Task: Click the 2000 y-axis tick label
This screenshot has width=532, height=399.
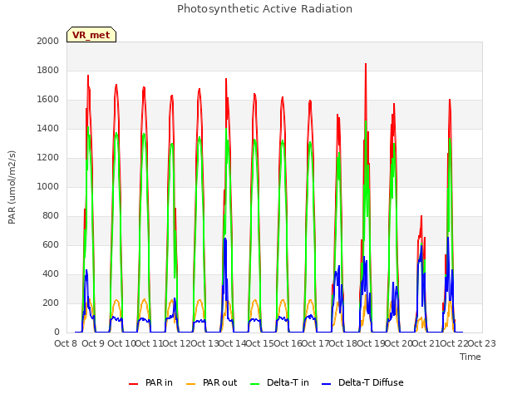Action: pos(48,41)
